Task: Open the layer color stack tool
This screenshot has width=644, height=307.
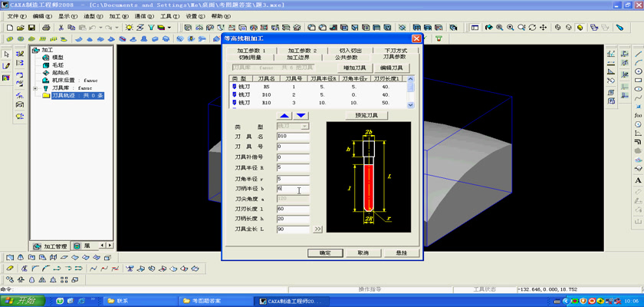Action: pos(161,28)
